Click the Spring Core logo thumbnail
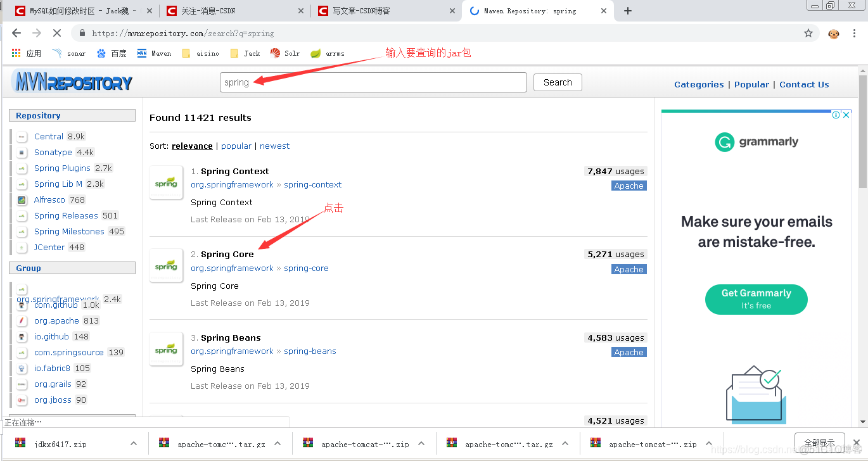The height and width of the screenshot is (461, 868). coord(166,265)
